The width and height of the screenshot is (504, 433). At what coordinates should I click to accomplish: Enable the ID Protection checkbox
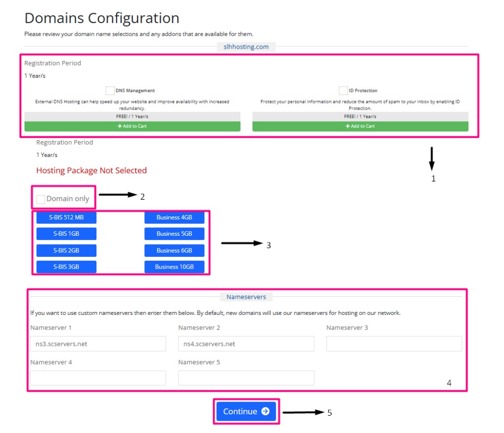pos(343,91)
